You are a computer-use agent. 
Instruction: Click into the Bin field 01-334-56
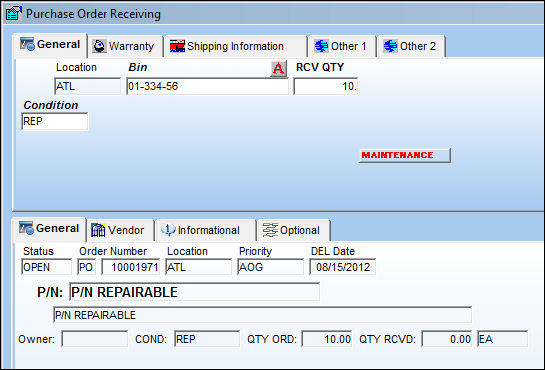(207, 86)
